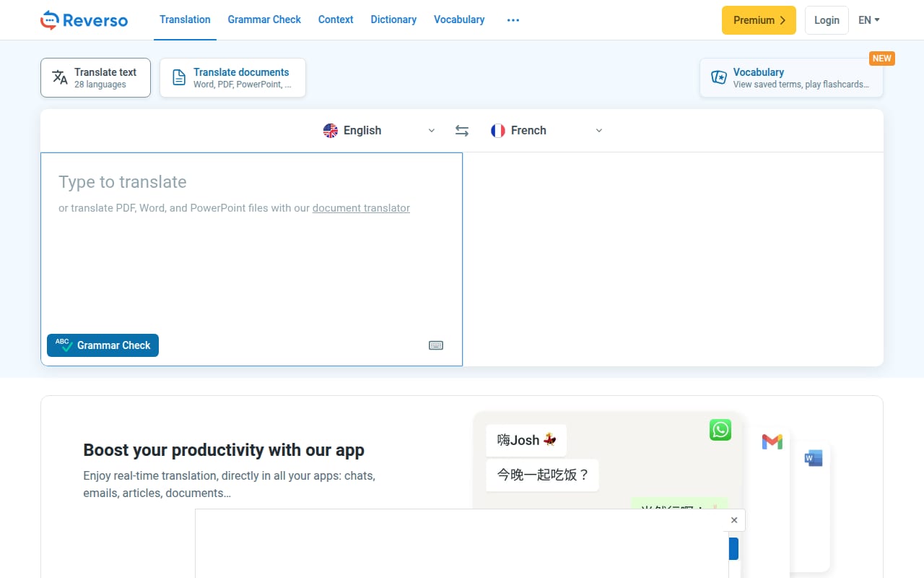Open the Dictionary tab
924x578 pixels.
[393, 20]
